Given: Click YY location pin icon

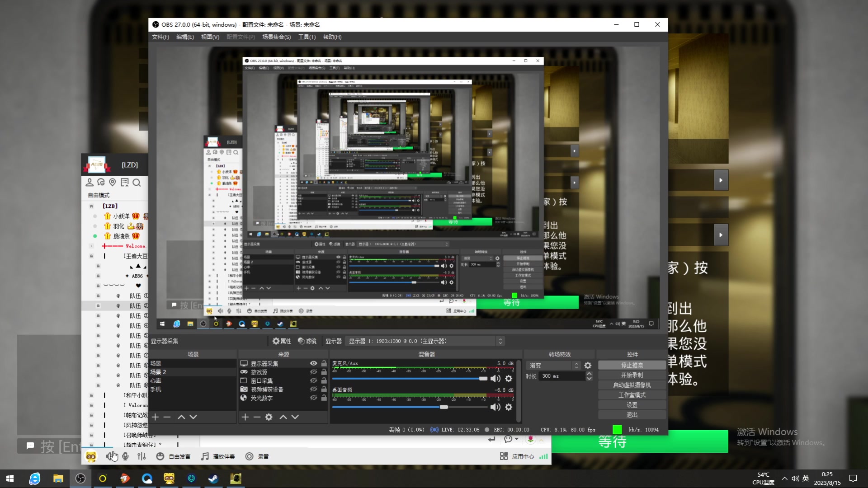Looking at the screenshot, I should 113,183.
